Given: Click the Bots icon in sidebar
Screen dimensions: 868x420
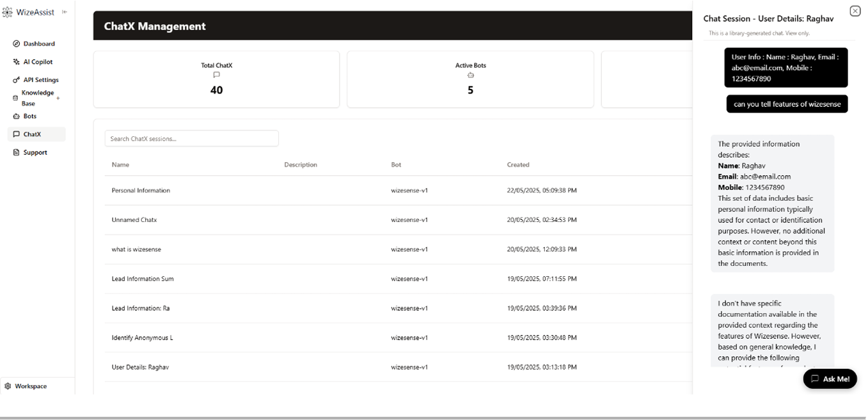Looking at the screenshot, I should (x=17, y=116).
